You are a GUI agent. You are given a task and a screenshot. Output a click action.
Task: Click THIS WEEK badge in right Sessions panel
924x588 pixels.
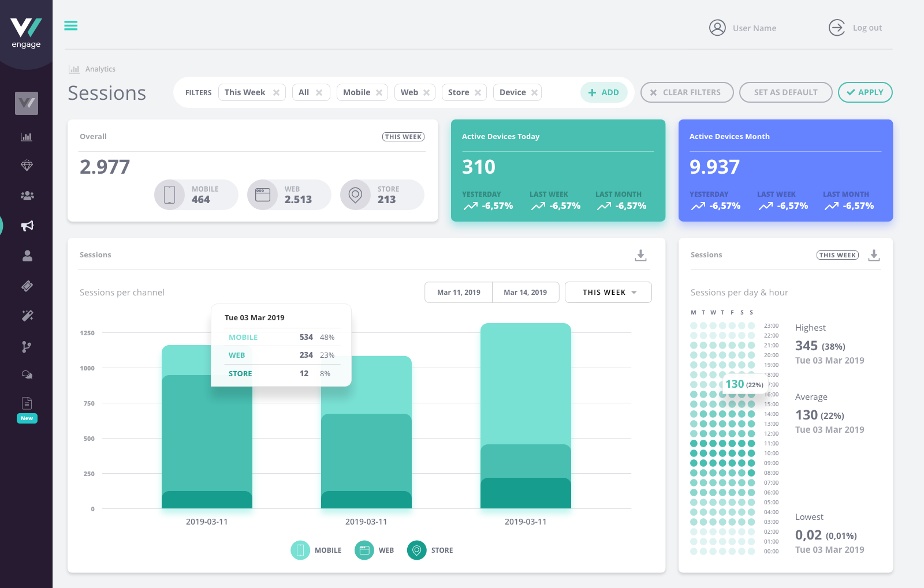pos(837,255)
